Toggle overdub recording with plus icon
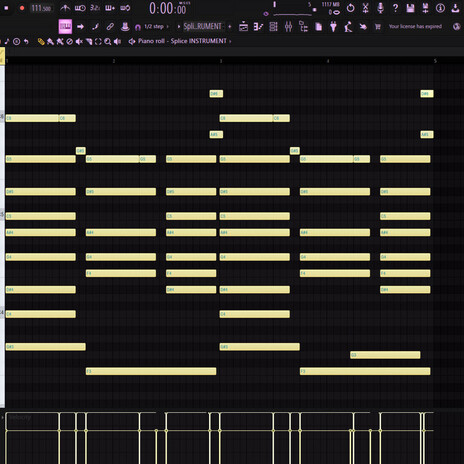Viewport: 464px width, 464px height. [110, 8]
